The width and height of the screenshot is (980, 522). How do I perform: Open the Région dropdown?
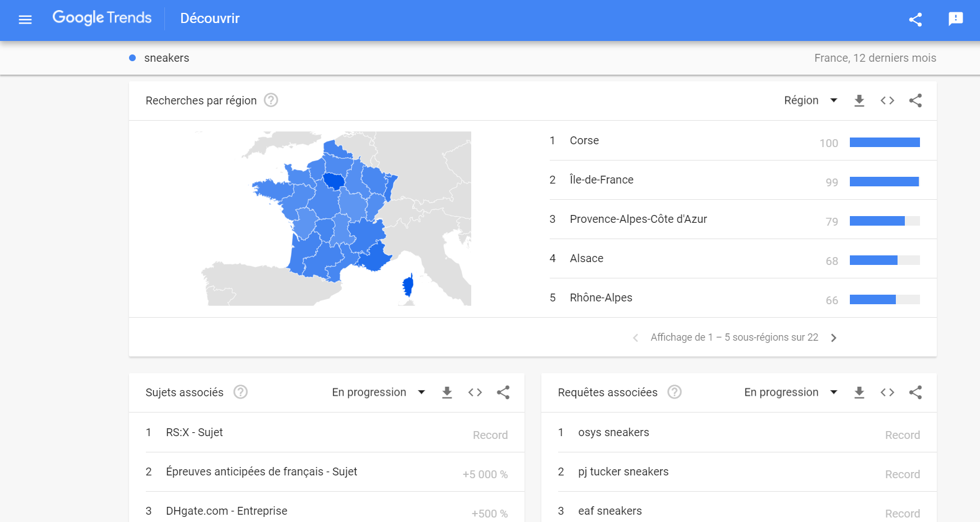[x=811, y=100]
